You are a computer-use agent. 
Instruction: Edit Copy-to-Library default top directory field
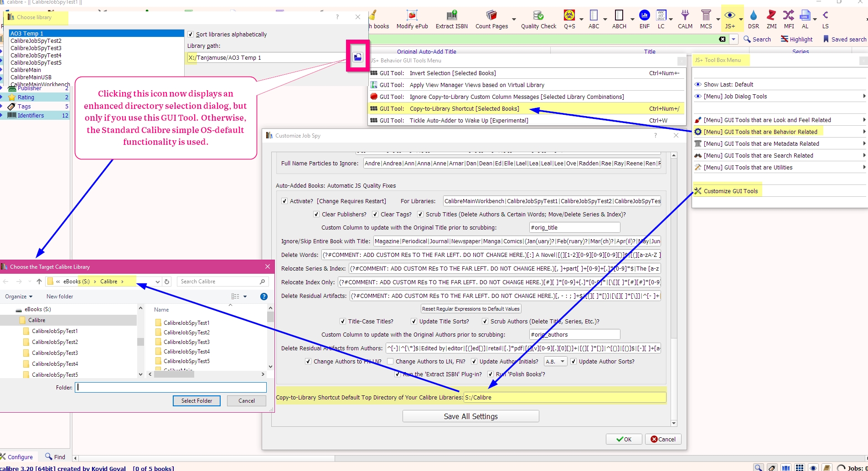tap(565, 397)
